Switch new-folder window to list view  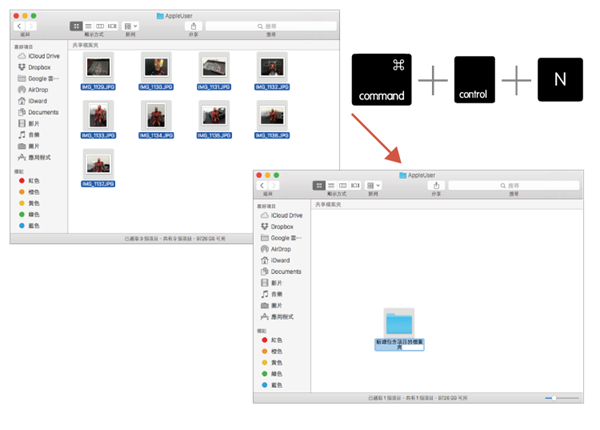[x=331, y=186]
